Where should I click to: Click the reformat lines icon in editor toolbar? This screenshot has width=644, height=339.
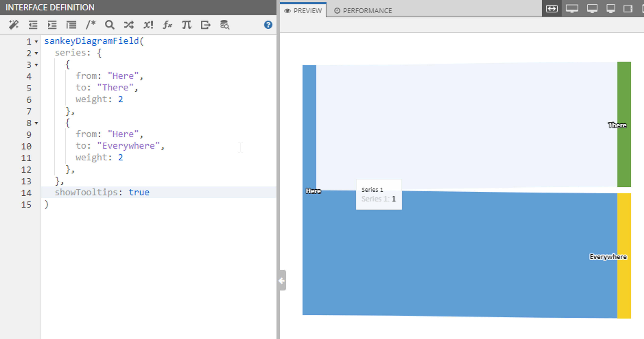click(71, 25)
